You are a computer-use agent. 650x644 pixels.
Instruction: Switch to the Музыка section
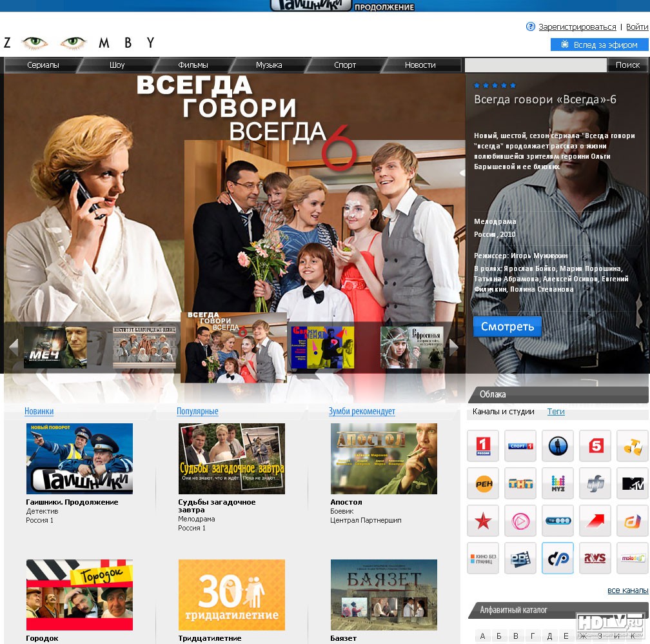[269, 65]
